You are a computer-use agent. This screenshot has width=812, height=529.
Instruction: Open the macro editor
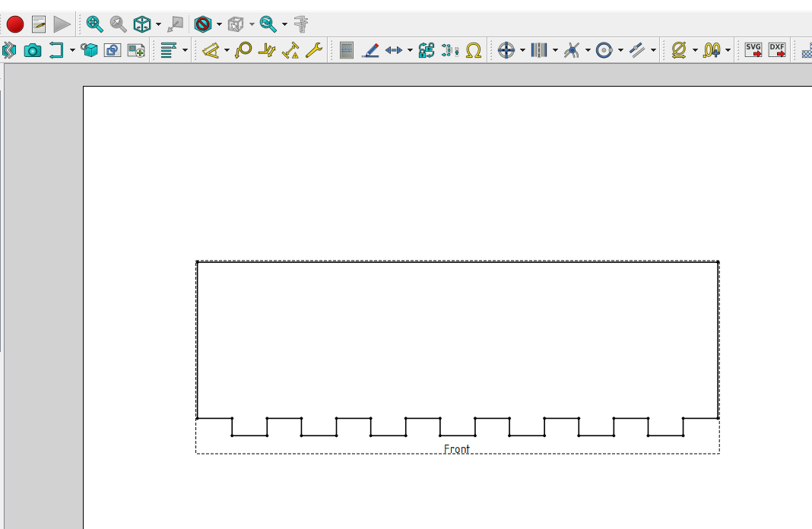click(37, 24)
